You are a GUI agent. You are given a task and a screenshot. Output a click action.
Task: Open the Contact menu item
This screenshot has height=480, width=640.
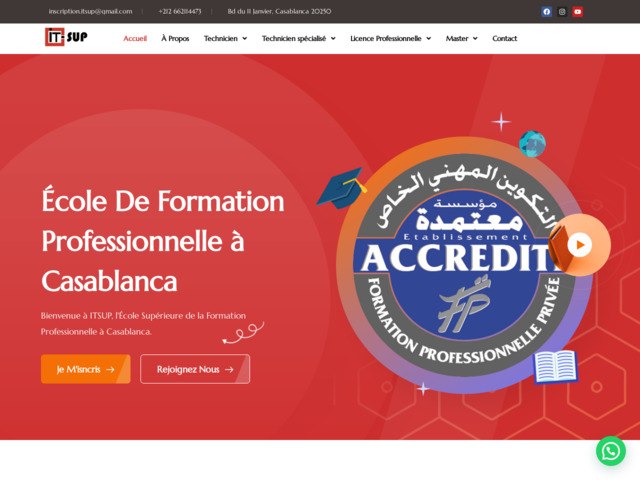504,38
